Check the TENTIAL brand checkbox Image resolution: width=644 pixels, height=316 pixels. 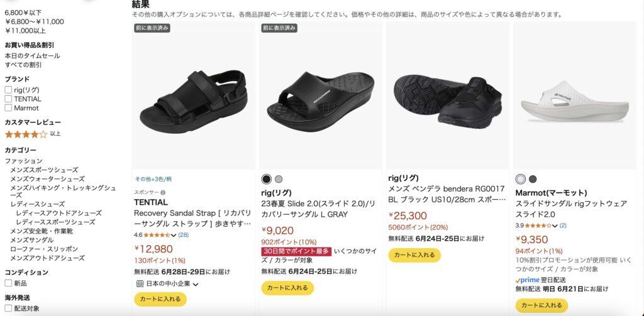pyautogui.click(x=8, y=99)
